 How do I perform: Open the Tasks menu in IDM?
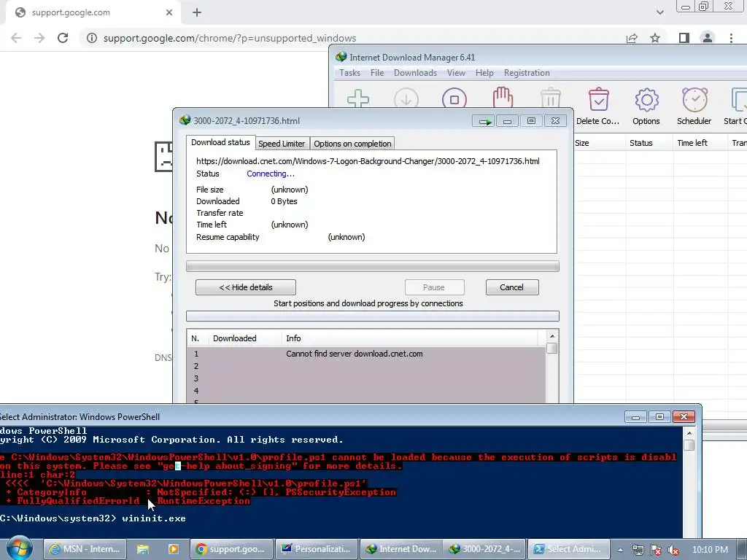(x=349, y=73)
